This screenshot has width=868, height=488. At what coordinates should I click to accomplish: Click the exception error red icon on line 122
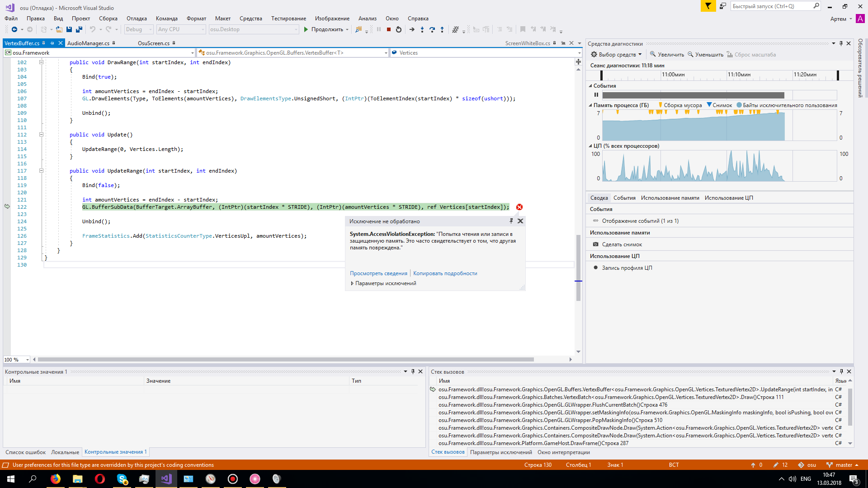click(519, 207)
